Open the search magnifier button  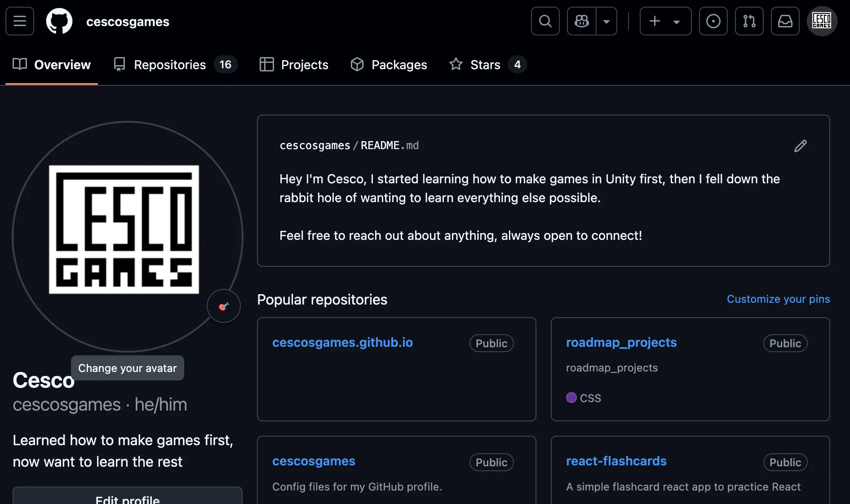[x=545, y=21]
